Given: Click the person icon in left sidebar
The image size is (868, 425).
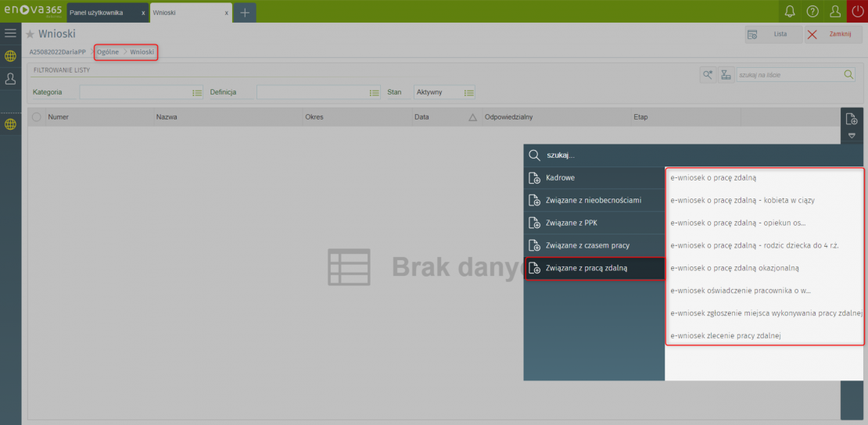Looking at the screenshot, I should click(10, 79).
